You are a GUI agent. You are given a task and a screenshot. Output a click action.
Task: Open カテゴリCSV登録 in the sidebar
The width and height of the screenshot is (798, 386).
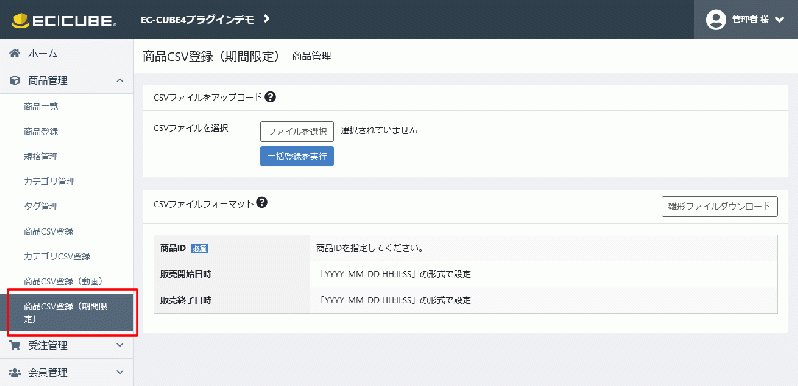pyautogui.click(x=57, y=256)
